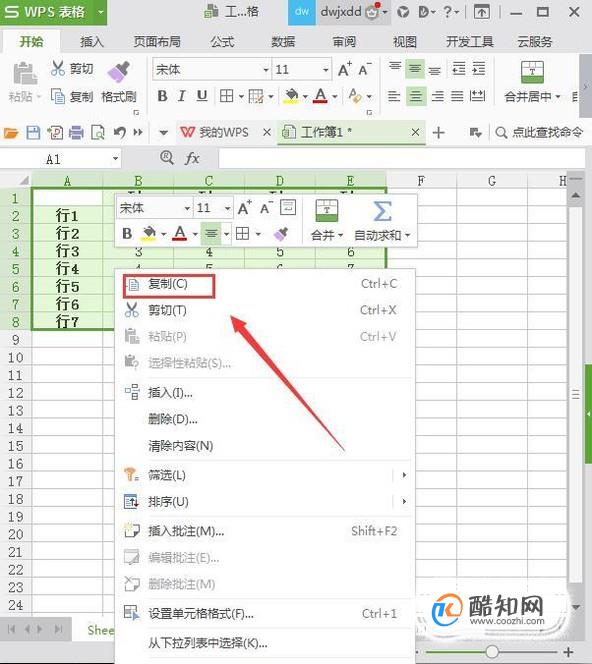Switch to the 公式 ribbon tab
The image size is (592, 664).
coord(222,42)
